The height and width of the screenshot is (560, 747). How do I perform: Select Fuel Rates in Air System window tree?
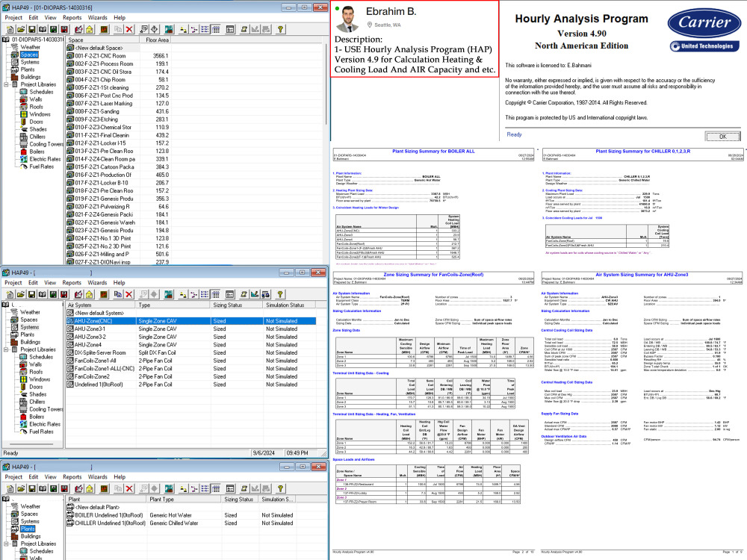41,432
